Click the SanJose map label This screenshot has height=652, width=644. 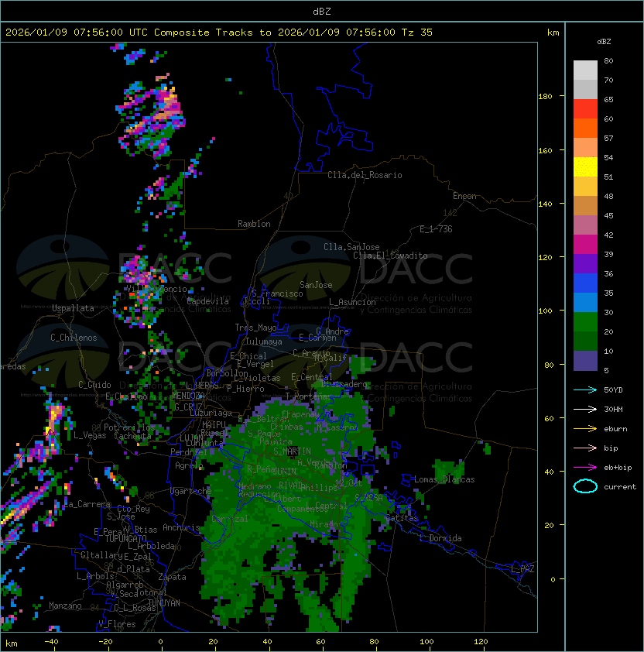coord(316,285)
